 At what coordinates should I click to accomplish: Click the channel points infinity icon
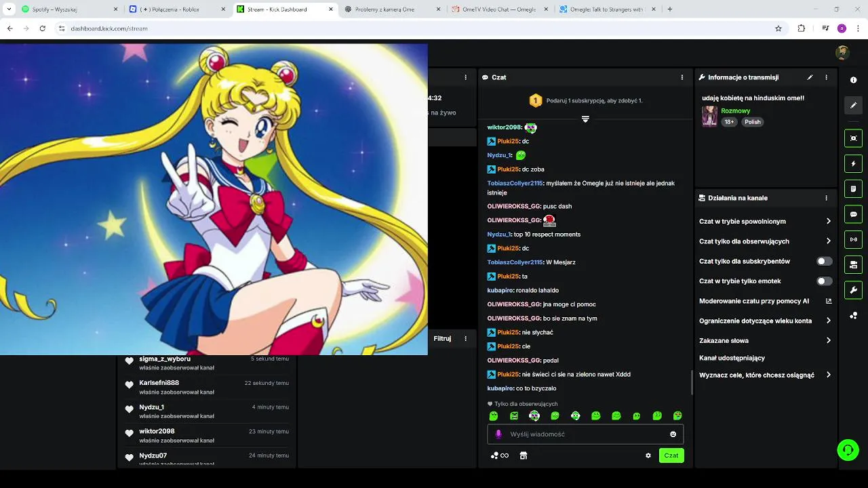500,455
